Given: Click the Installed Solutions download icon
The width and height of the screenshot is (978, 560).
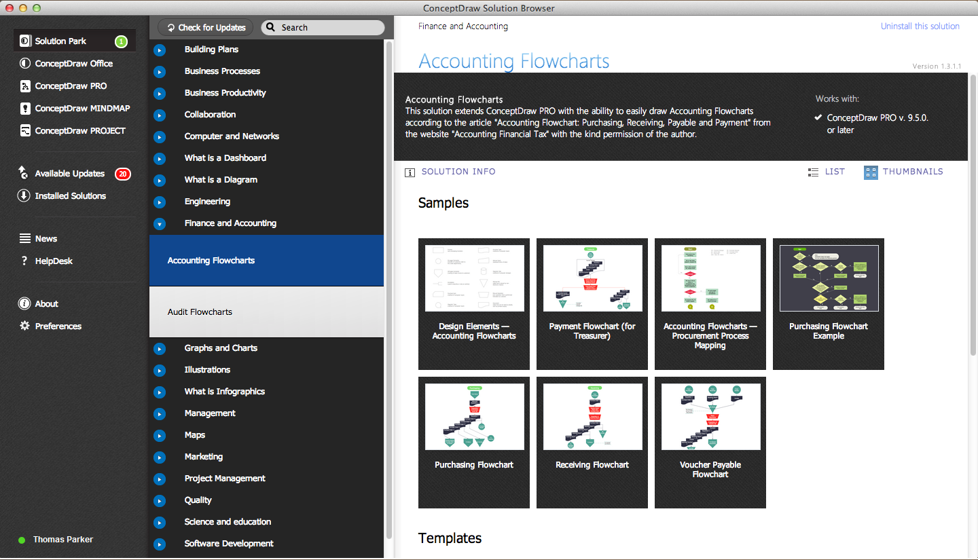Looking at the screenshot, I should point(24,195).
